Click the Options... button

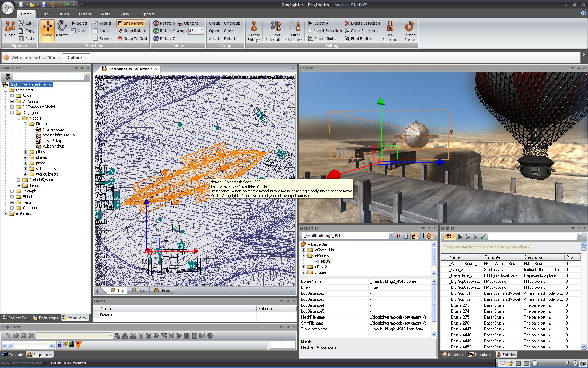76,57
